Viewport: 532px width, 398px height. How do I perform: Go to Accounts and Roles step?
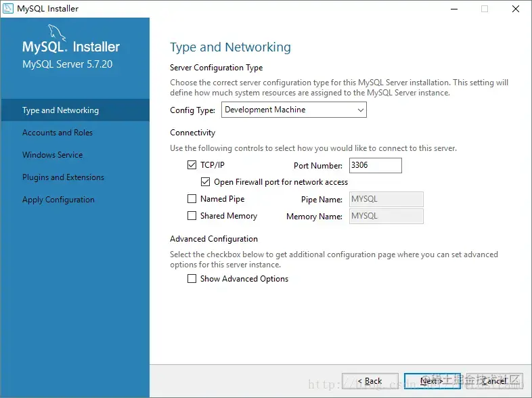(58, 132)
